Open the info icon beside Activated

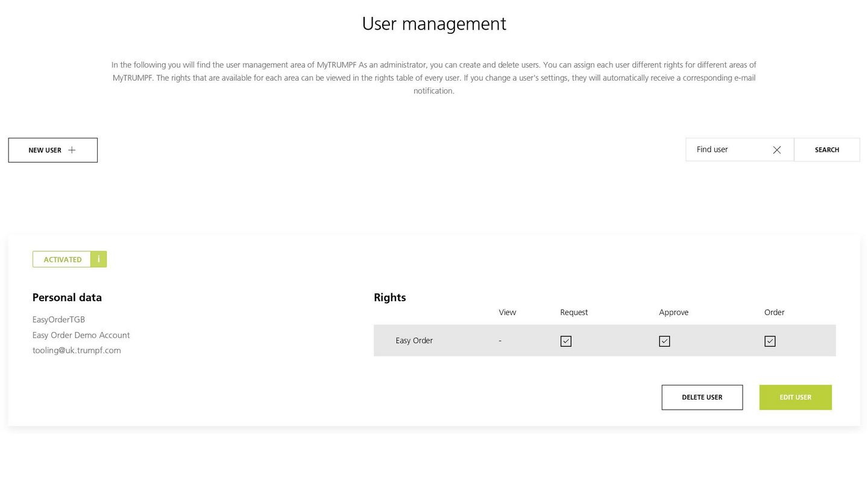click(x=99, y=259)
